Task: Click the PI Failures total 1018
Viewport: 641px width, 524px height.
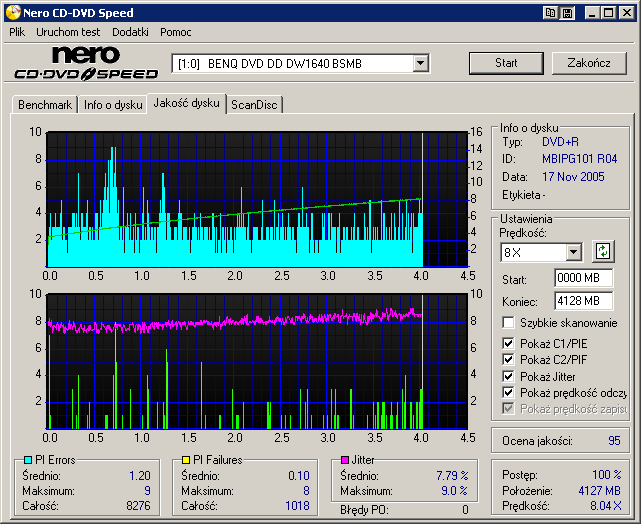Action: click(297, 506)
